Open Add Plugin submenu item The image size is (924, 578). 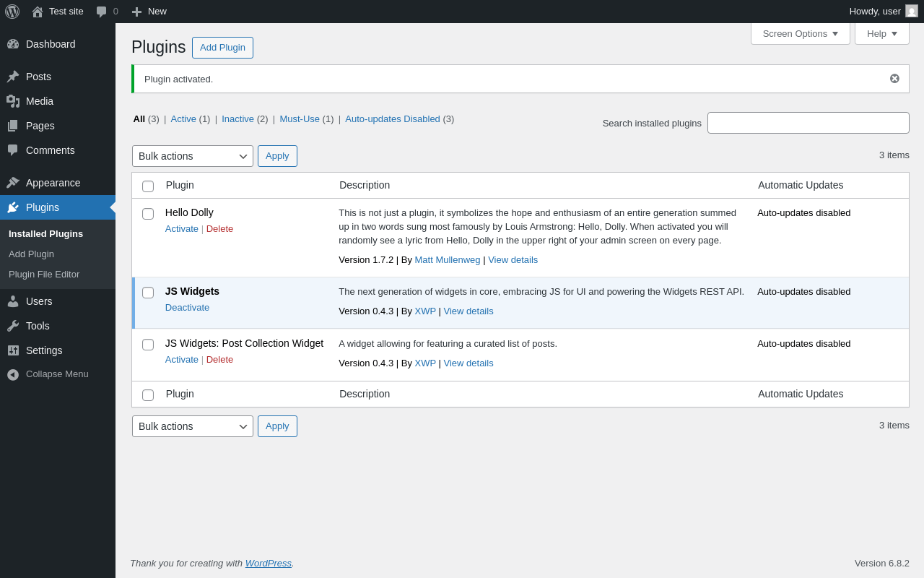click(x=31, y=254)
